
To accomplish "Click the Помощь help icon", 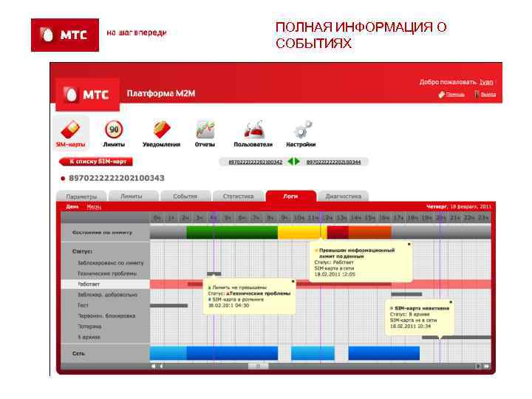I will point(441,95).
